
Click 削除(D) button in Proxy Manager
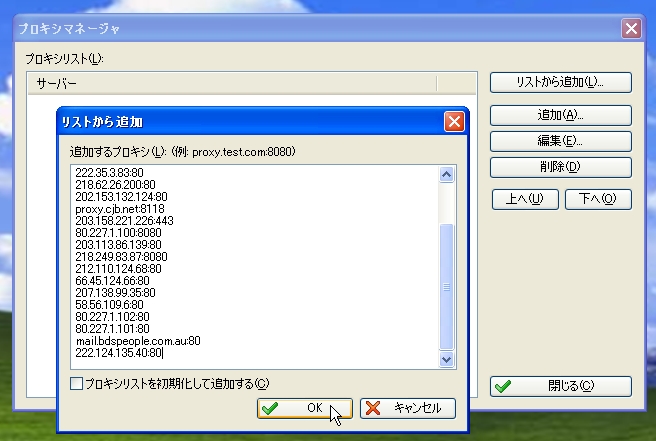click(561, 167)
